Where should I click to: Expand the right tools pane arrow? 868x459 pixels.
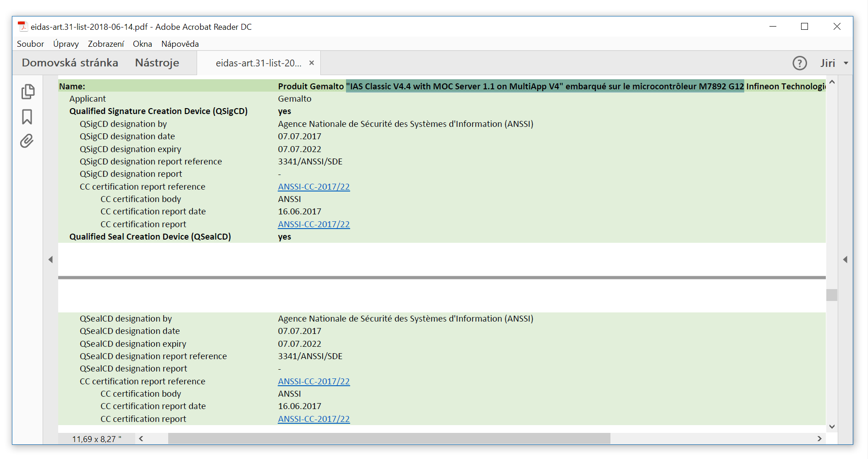pos(845,260)
